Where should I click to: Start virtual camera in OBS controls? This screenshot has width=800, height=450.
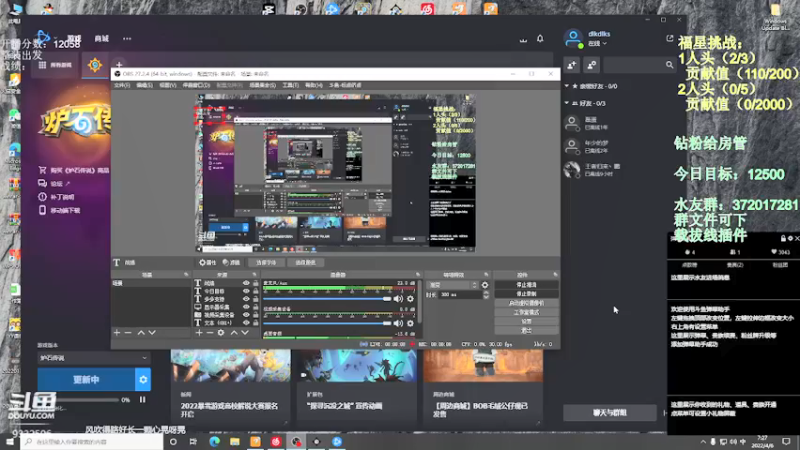526,303
